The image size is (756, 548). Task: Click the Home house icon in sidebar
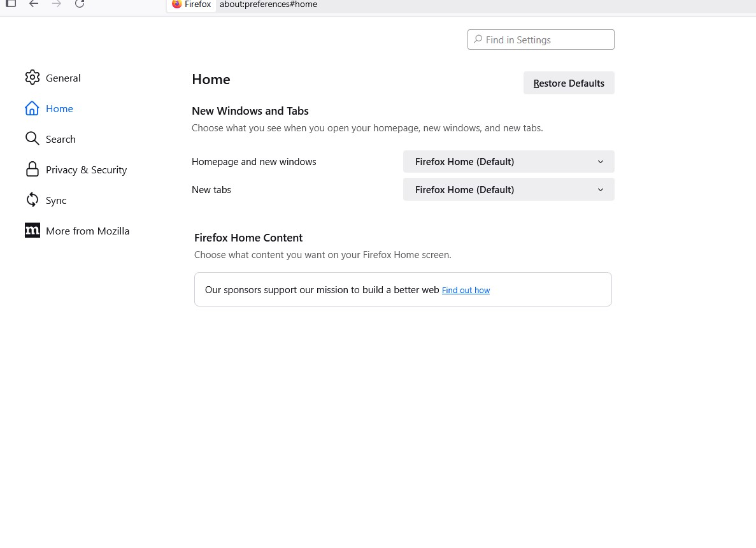pos(32,108)
